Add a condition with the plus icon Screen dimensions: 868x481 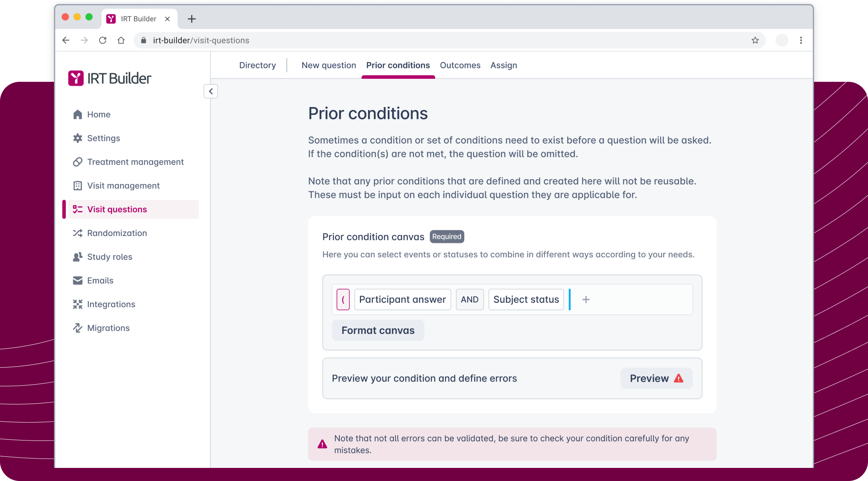(x=586, y=299)
